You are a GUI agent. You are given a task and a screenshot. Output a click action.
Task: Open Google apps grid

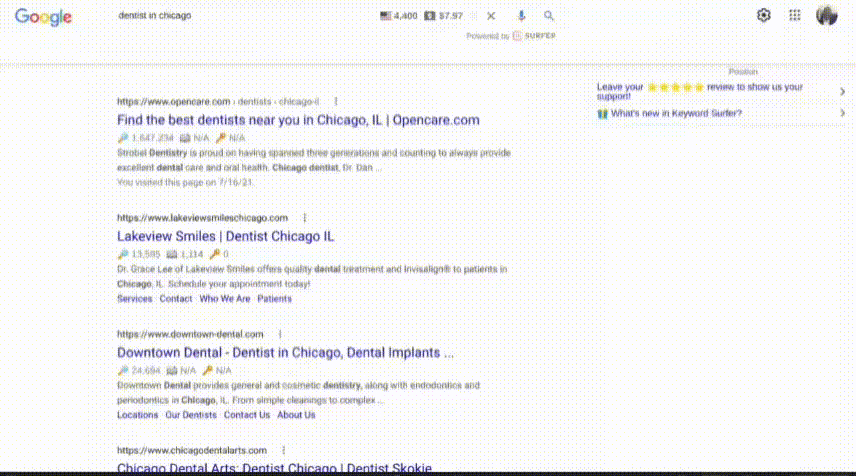795,15
